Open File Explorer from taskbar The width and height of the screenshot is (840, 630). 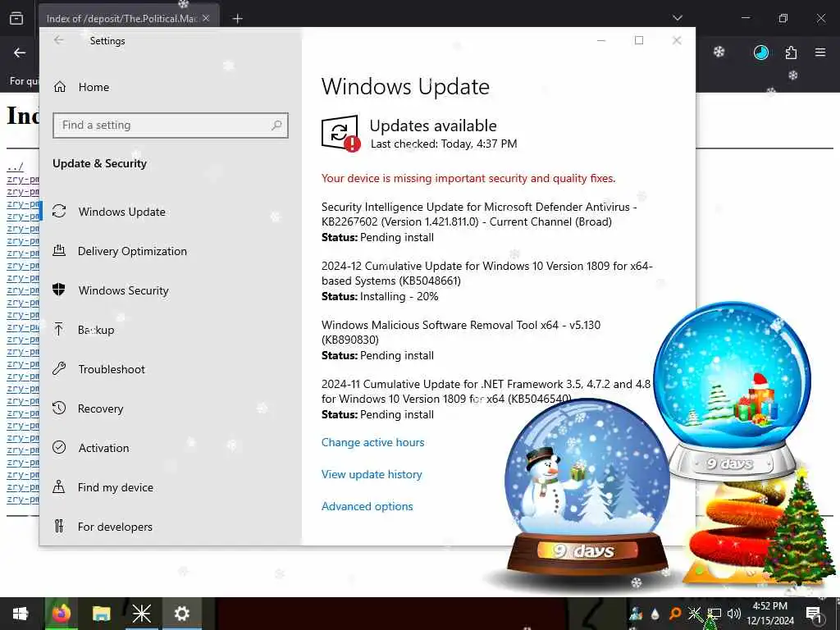click(x=101, y=614)
